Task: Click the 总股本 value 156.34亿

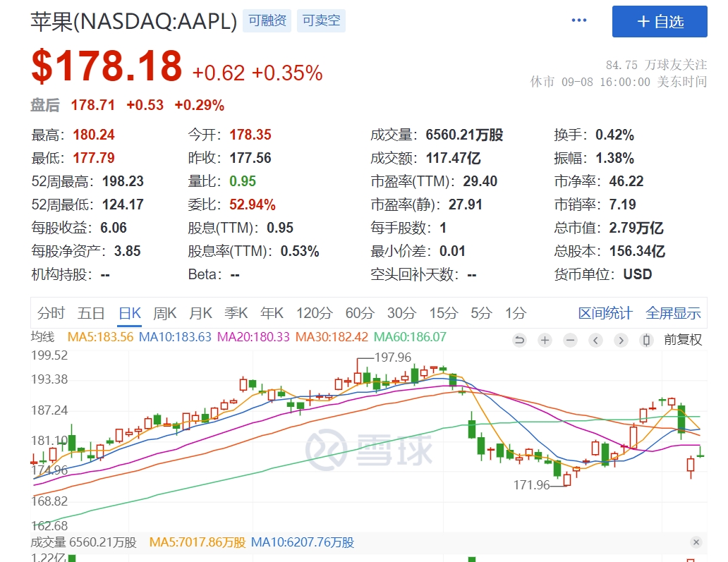Action: 638,251
